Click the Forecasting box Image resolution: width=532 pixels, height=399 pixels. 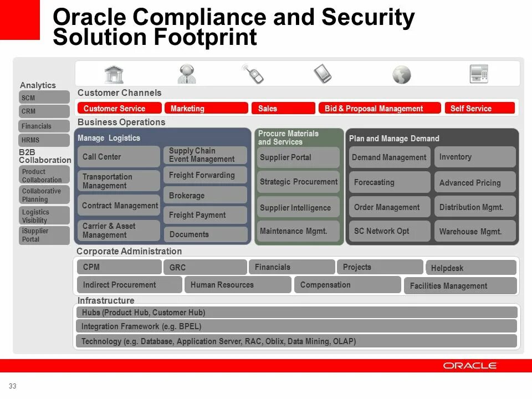390,182
